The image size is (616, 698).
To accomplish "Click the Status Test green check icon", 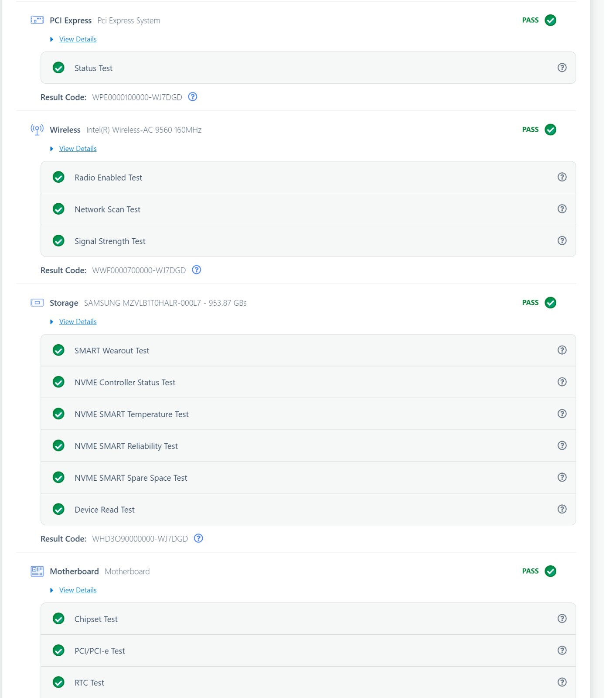I will click(58, 68).
